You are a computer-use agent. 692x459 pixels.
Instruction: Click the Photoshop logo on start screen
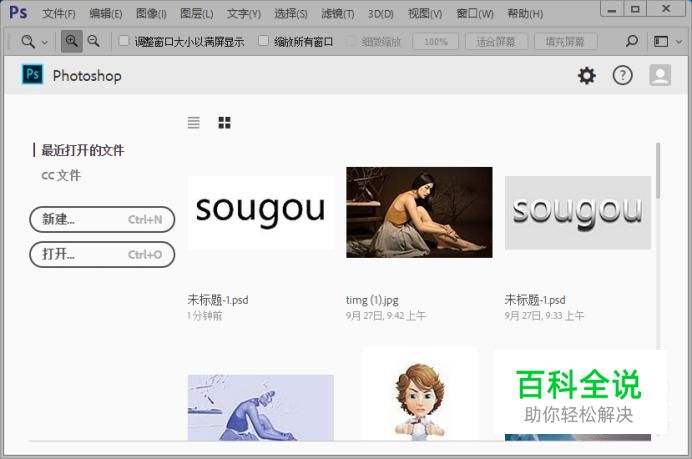click(33, 74)
